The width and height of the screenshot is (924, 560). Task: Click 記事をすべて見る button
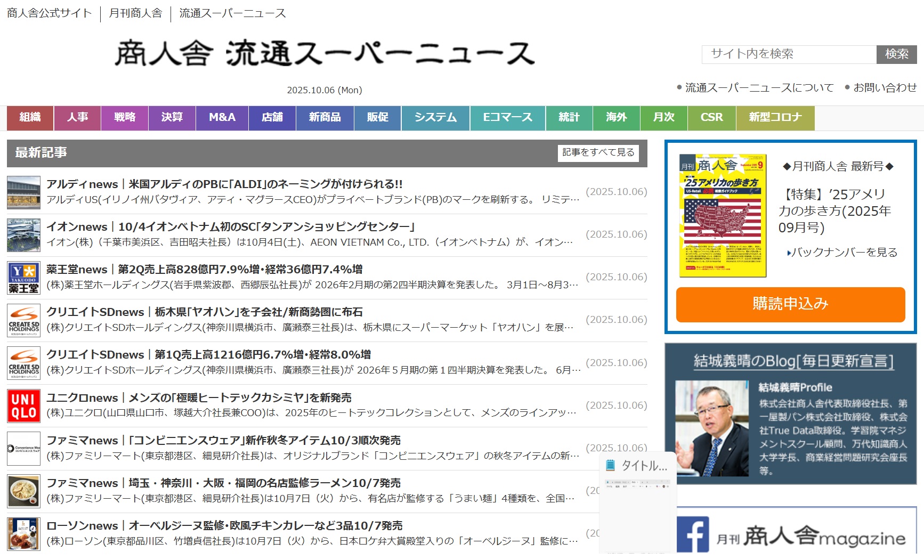tap(598, 153)
